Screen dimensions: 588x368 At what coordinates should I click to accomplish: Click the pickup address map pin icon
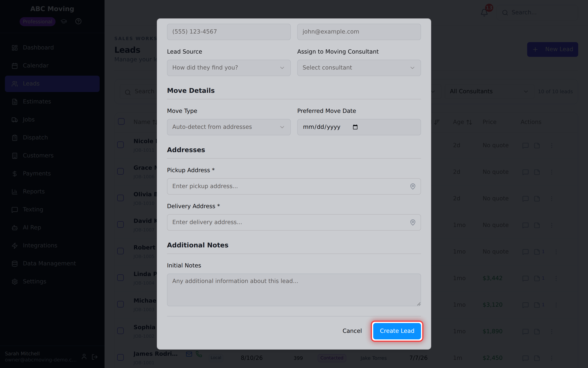click(413, 186)
